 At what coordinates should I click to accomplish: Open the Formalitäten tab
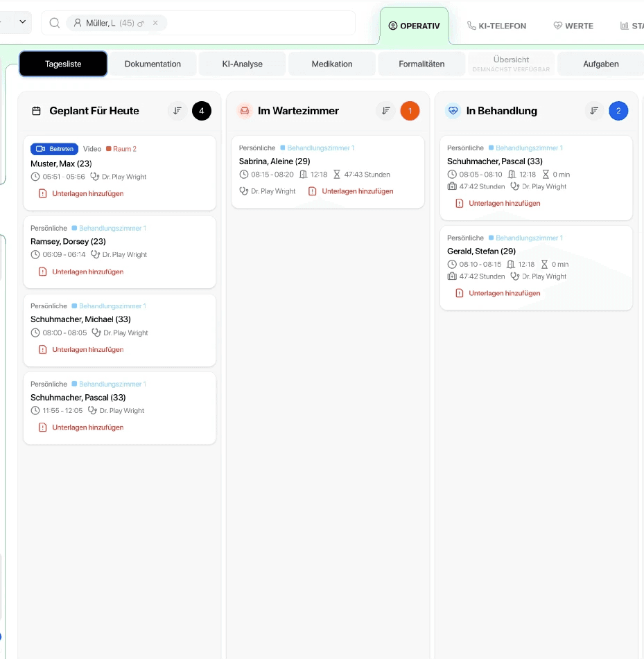421,64
